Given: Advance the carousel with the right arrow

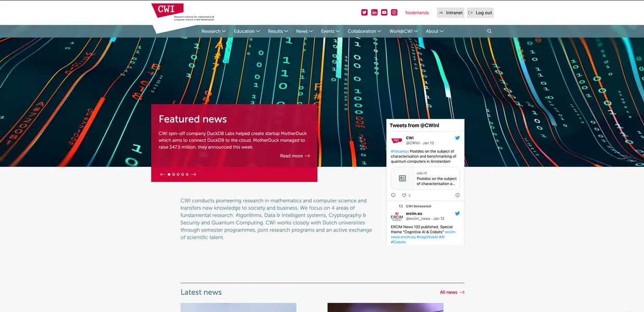Looking at the screenshot, I should tap(193, 174).
